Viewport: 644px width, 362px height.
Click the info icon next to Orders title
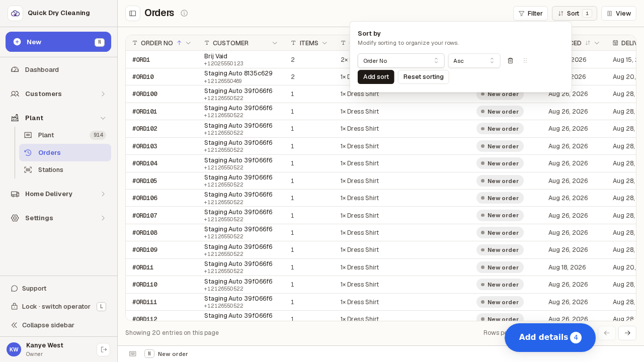click(184, 13)
